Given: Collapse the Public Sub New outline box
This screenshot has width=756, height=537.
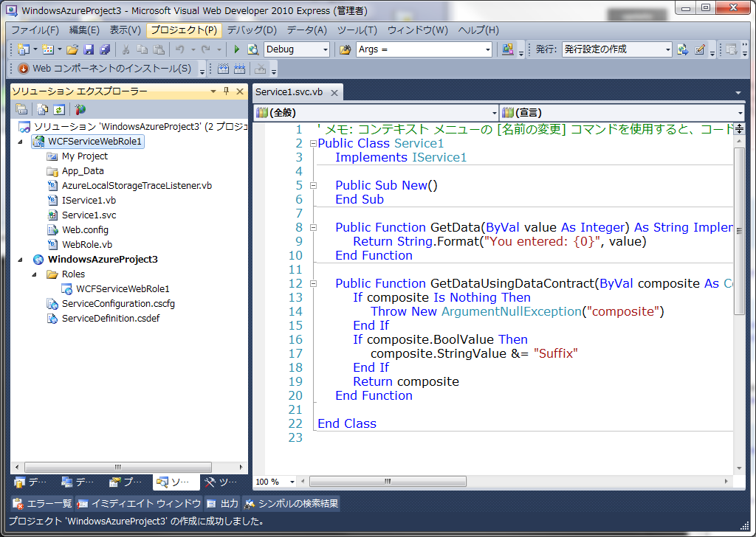Looking at the screenshot, I should tap(313, 185).
